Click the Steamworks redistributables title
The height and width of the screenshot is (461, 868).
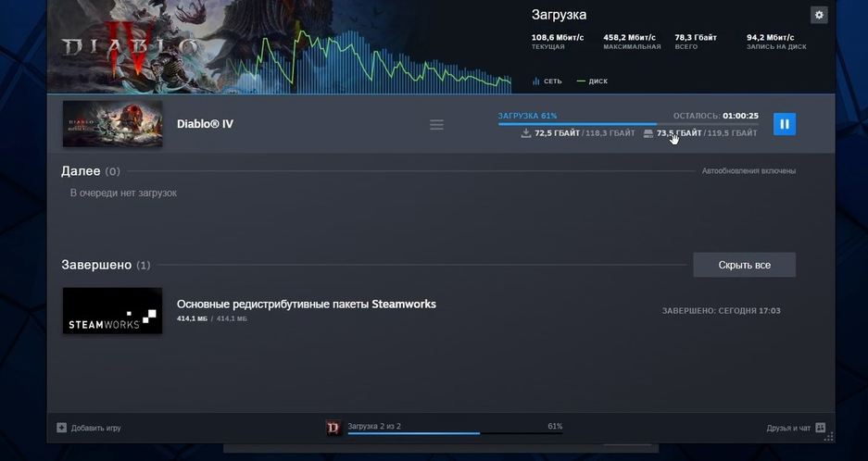[306, 304]
